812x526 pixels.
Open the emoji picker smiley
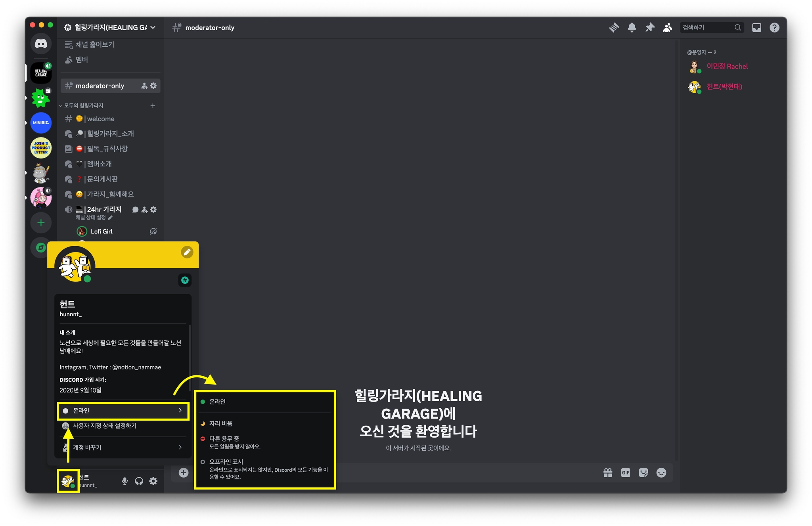[661, 472]
